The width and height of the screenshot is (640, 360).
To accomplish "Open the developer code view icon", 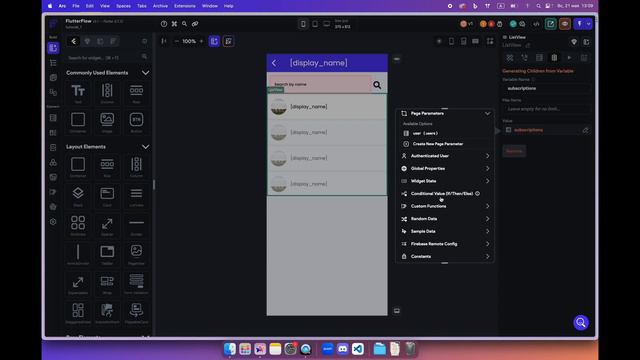I will [x=536, y=24].
